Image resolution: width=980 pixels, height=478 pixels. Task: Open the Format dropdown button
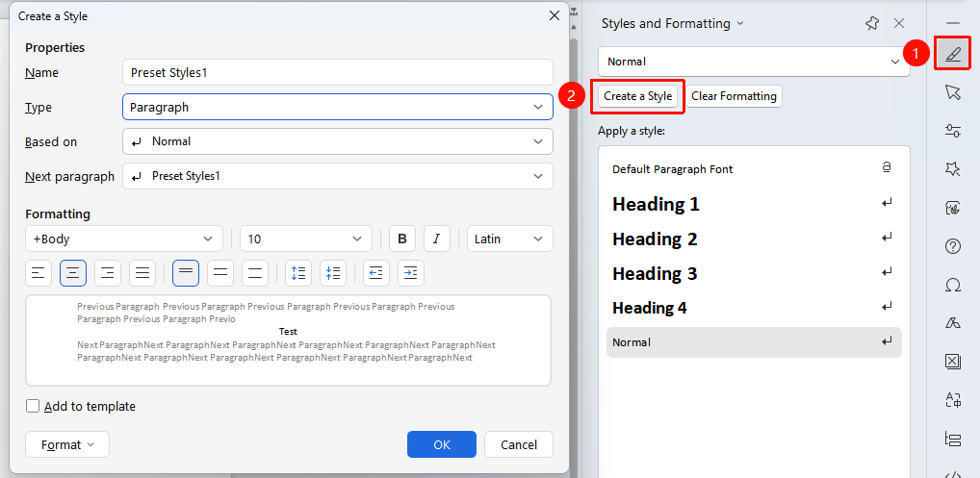click(66, 444)
